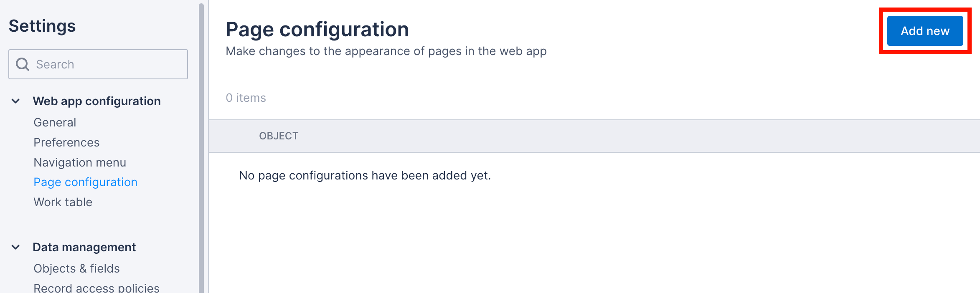980x293 pixels.
Task: Click the Data management section header
Action: point(84,246)
